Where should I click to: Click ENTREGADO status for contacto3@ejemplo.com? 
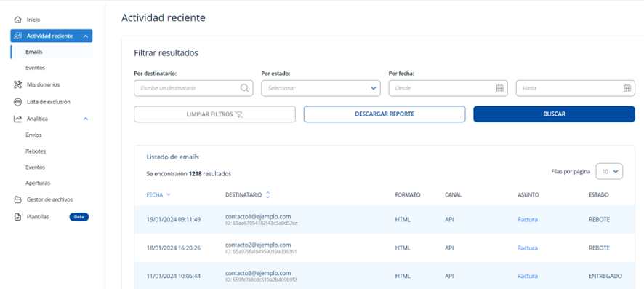[x=605, y=276]
